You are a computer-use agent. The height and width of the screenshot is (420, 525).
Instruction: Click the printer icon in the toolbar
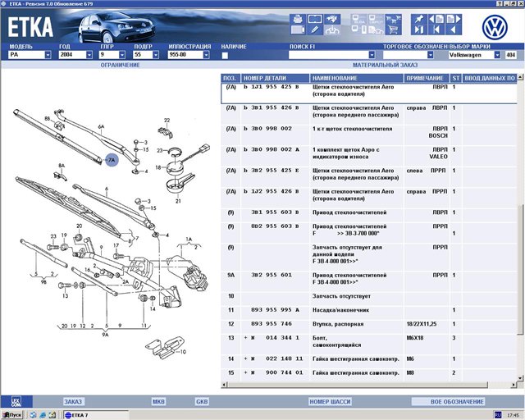pyautogui.click(x=297, y=19)
